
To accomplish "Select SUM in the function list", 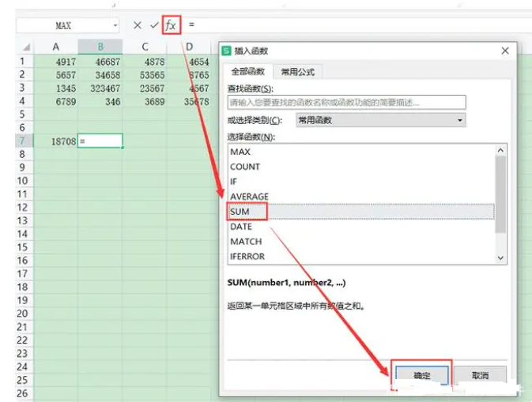I will [240, 212].
